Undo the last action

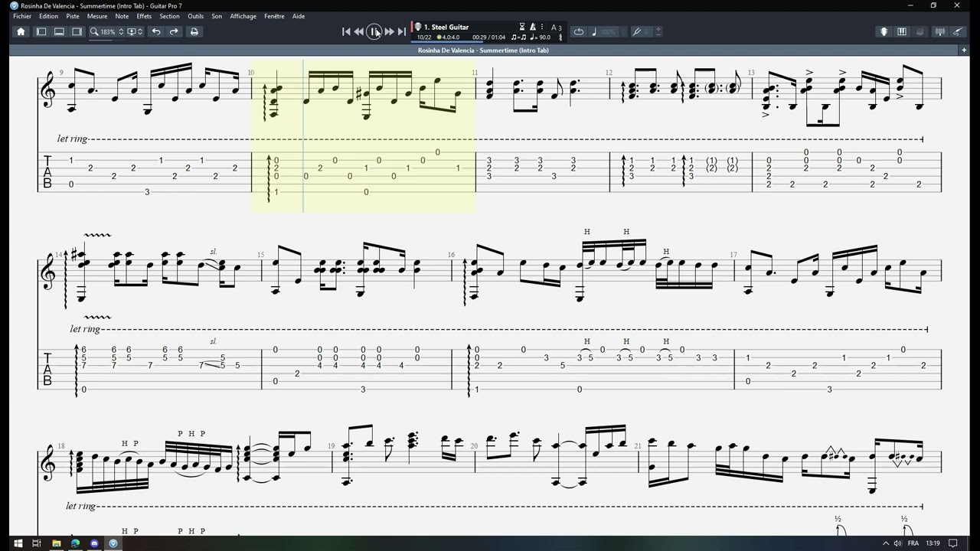(x=156, y=31)
